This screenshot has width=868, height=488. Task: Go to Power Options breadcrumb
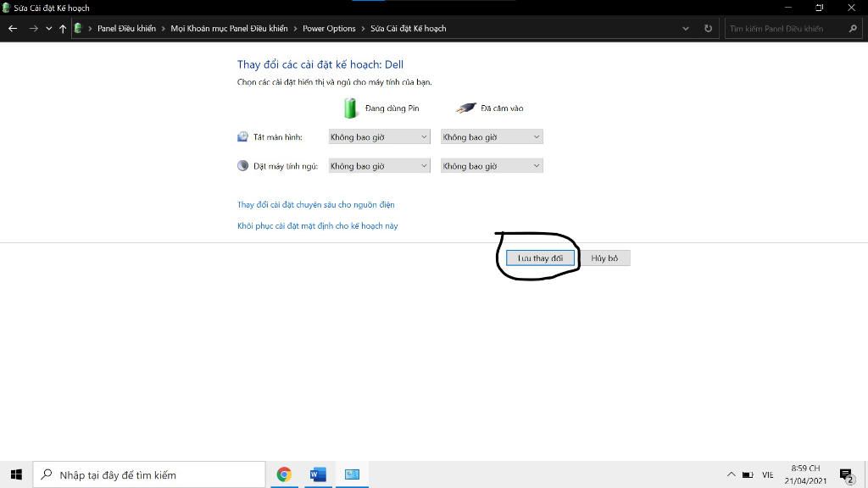coord(329,28)
